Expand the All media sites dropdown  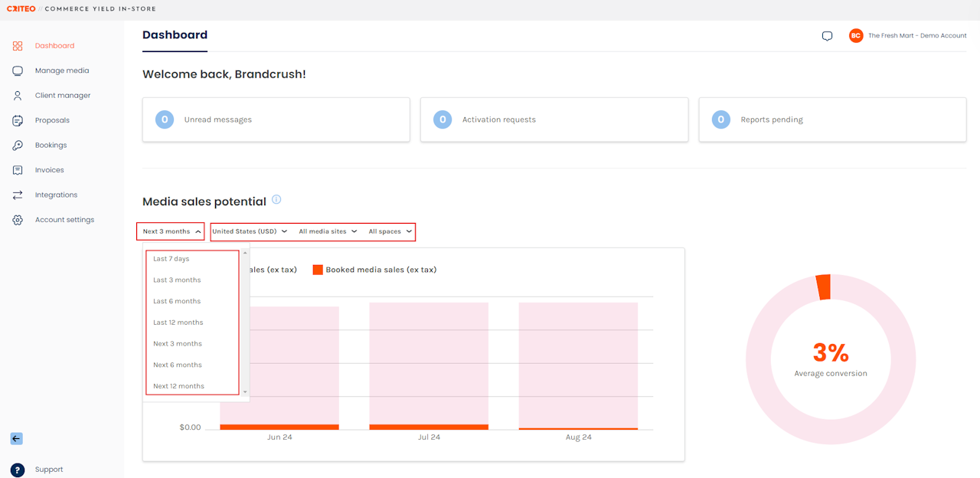click(328, 231)
